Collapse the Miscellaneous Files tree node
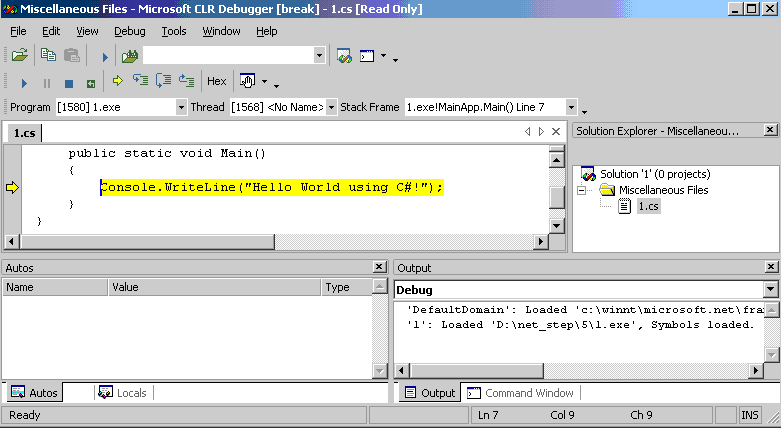Viewport: 781px width, 428px height. click(581, 190)
